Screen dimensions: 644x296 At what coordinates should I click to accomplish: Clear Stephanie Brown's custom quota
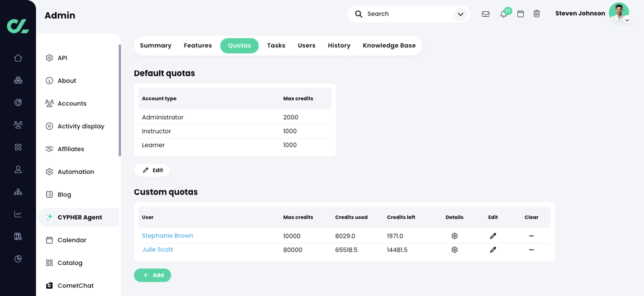(x=531, y=236)
